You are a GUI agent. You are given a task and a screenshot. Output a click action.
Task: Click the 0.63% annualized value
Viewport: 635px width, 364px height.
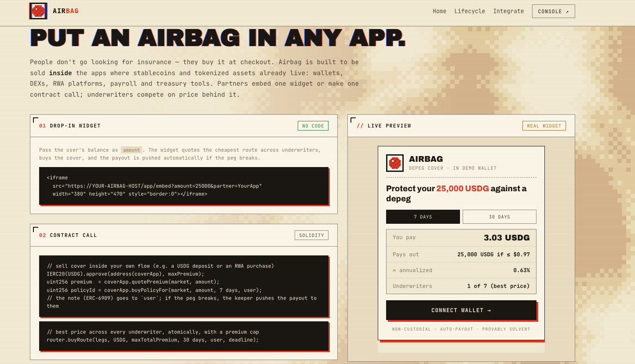pos(522,270)
